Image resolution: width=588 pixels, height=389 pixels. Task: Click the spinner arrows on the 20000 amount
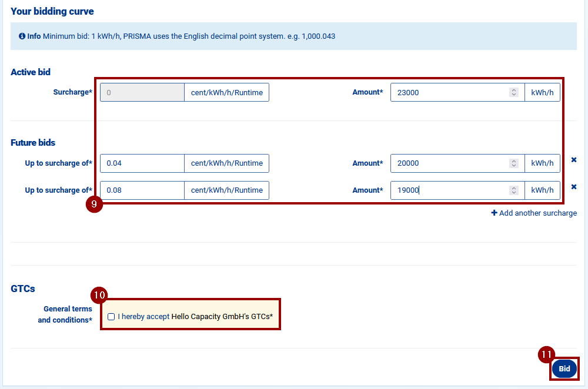(513, 163)
